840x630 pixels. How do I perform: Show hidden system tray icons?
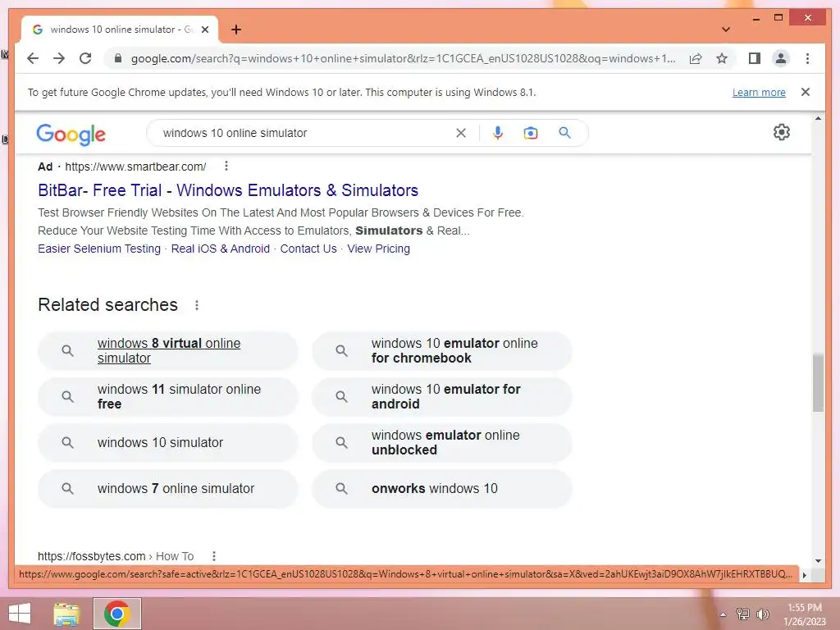(724, 614)
